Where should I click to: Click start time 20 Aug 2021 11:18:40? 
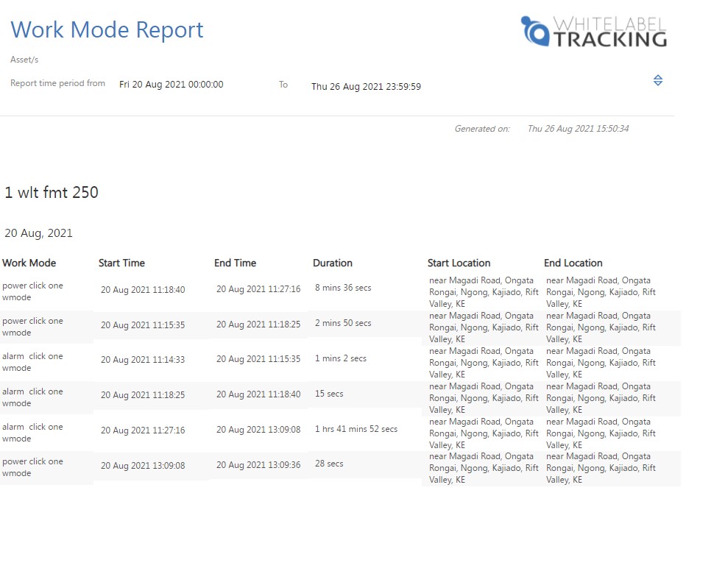pos(143,290)
